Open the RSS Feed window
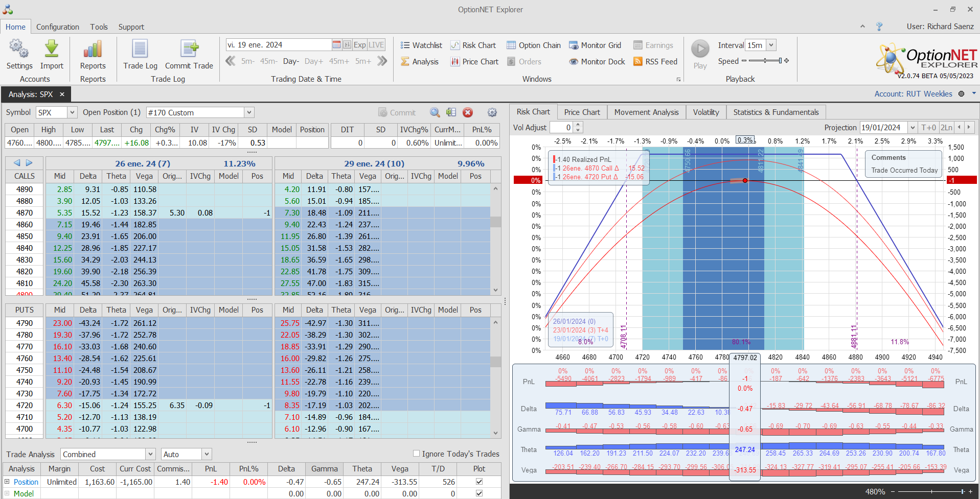 [x=655, y=61]
